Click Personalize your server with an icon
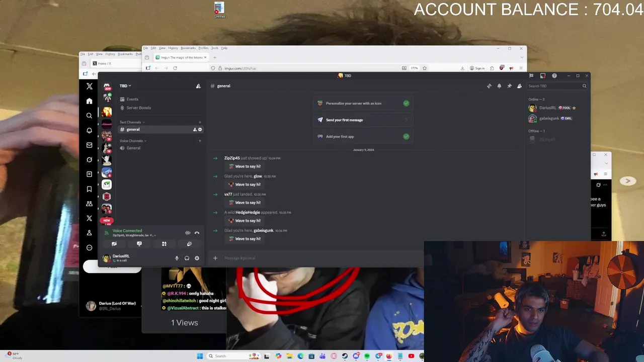The width and height of the screenshot is (644, 362). (363, 103)
